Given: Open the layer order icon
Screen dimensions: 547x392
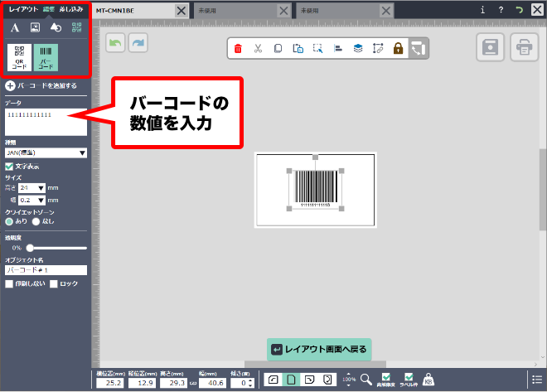Looking at the screenshot, I should pyautogui.click(x=358, y=48).
